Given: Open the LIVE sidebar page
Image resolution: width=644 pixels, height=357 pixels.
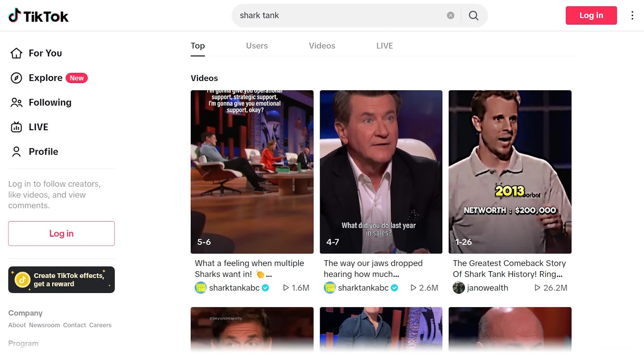Looking at the screenshot, I should pyautogui.click(x=38, y=127).
